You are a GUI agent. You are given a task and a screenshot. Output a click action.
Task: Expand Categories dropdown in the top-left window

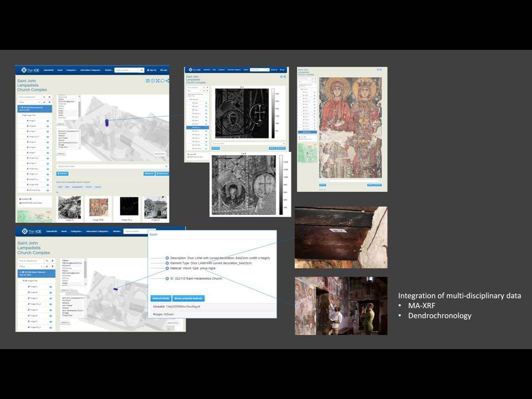coord(71,70)
